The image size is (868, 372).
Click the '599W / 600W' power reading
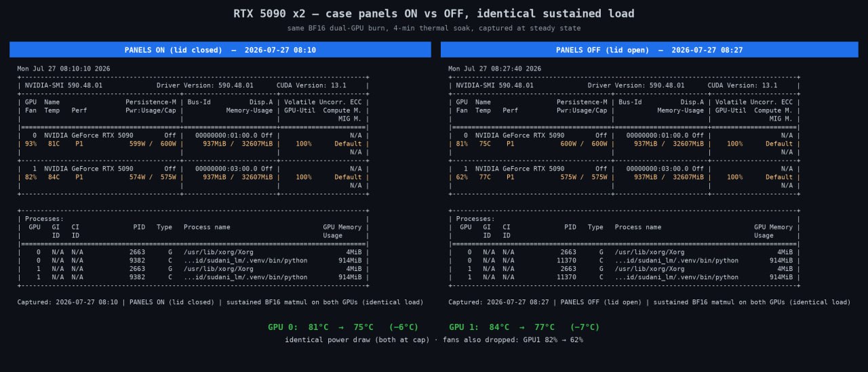[x=153, y=144]
